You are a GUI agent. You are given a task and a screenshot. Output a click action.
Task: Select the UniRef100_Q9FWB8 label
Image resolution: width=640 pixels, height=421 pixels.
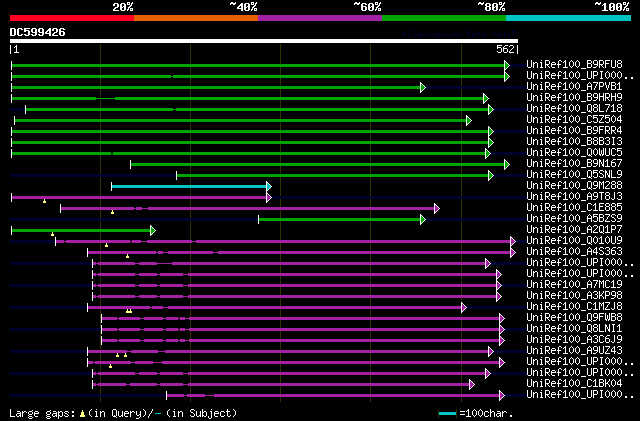pos(574,318)
